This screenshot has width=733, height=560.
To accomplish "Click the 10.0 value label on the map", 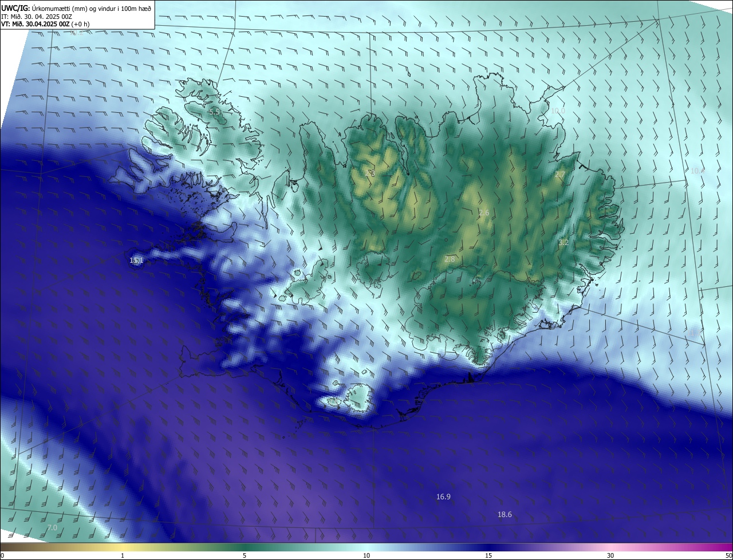I will [x=558, y=111].
